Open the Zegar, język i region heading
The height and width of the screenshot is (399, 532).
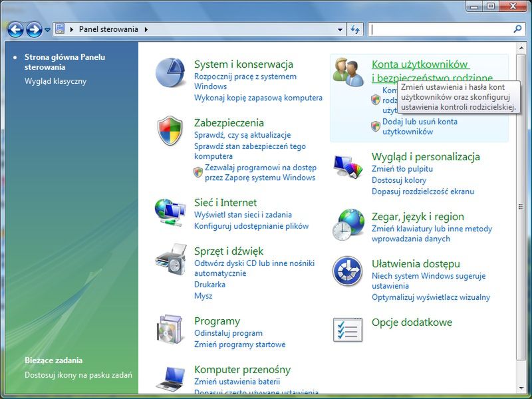418,217
